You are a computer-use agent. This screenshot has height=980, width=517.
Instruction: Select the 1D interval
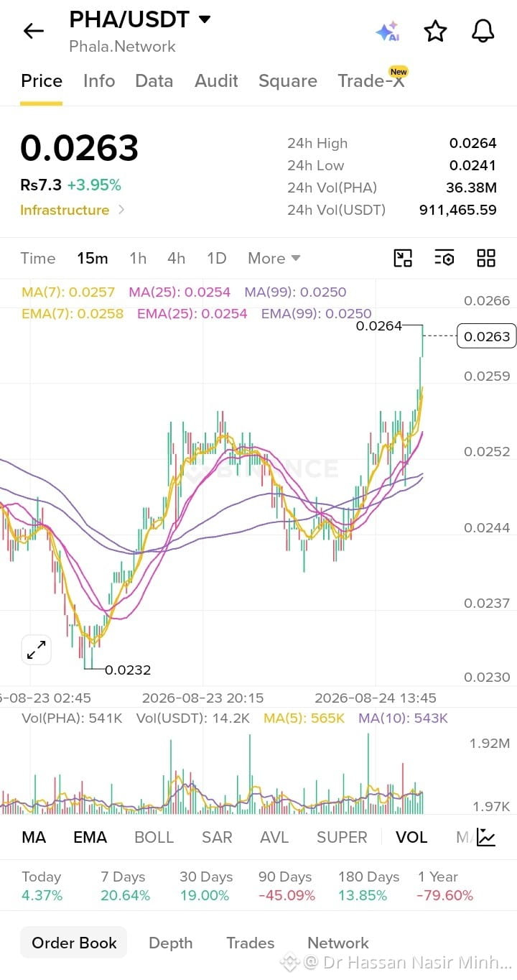216,258
